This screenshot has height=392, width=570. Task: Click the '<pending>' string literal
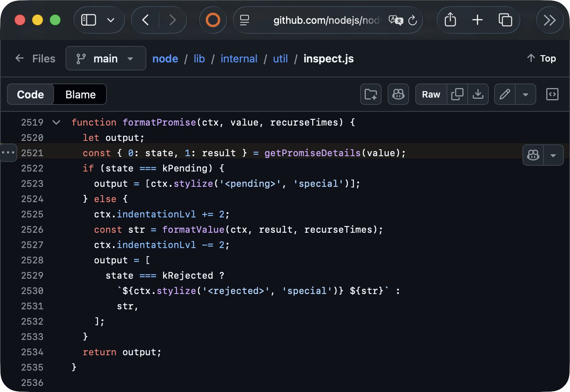250,184
